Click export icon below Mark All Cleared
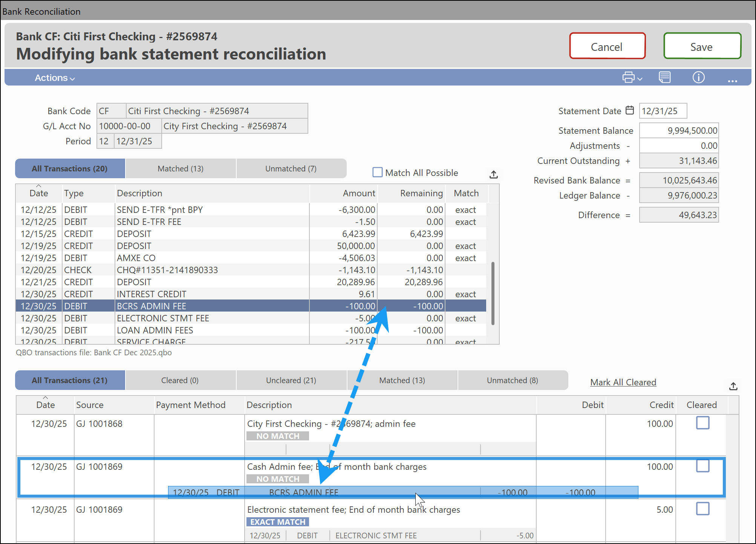 click(733, 386)
